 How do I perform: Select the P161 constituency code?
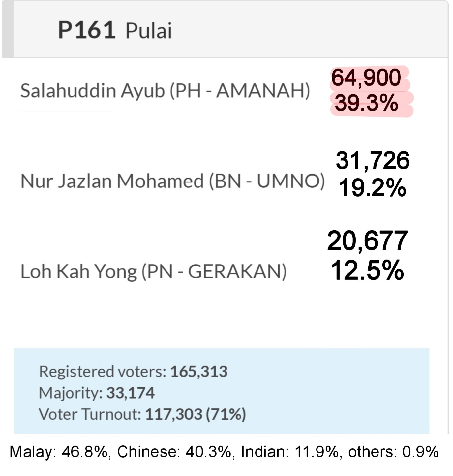coord(86,30)
